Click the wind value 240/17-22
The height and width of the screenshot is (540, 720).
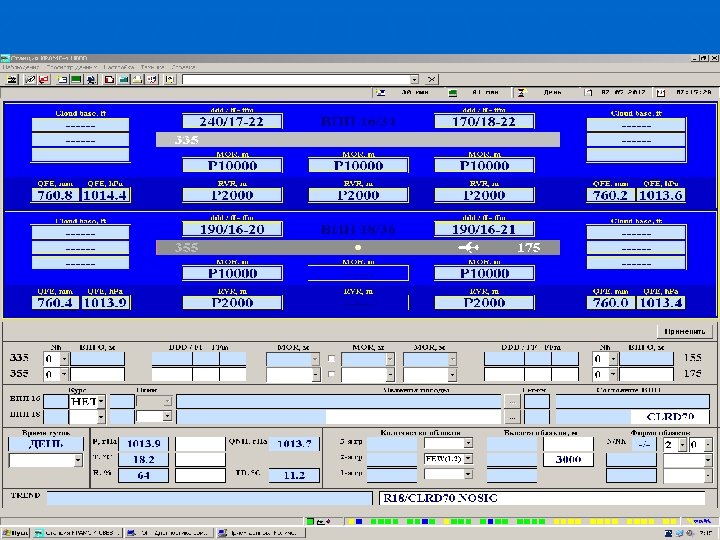(x=232, y=122)
